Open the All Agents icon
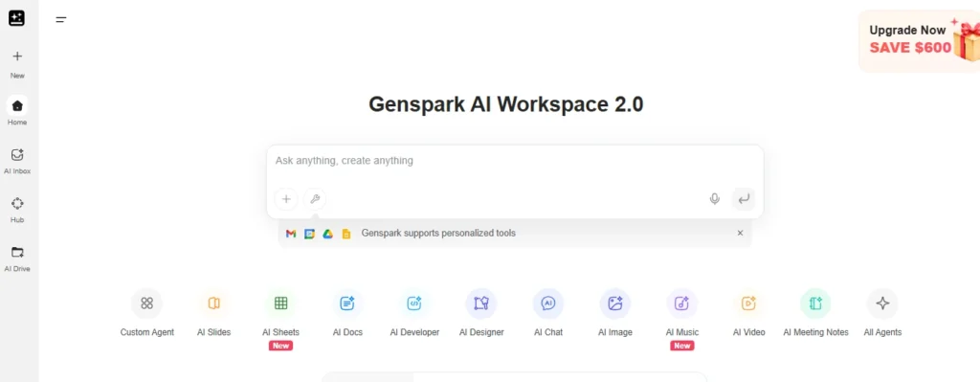980x382 pixels. pyautogui.click(x=882, y=303)
